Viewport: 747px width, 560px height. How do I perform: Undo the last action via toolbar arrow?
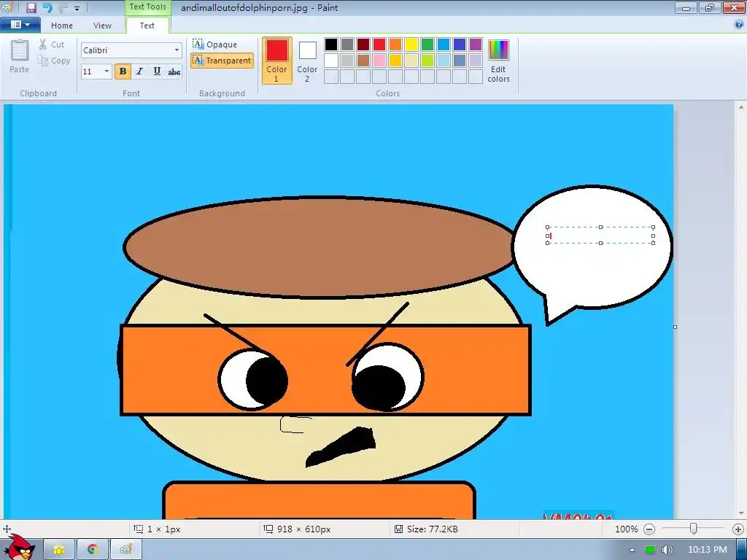tap(47, 7)
